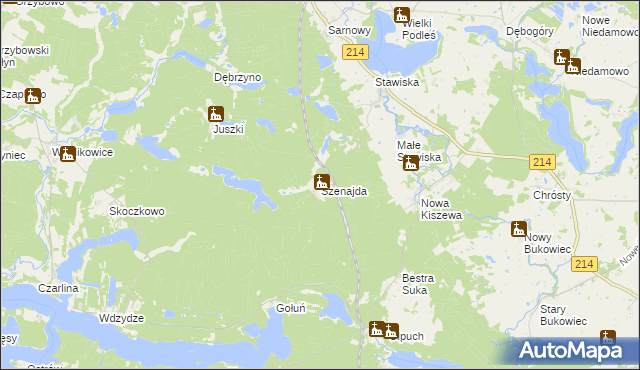Select the Czarlina place label

(58, 288)
